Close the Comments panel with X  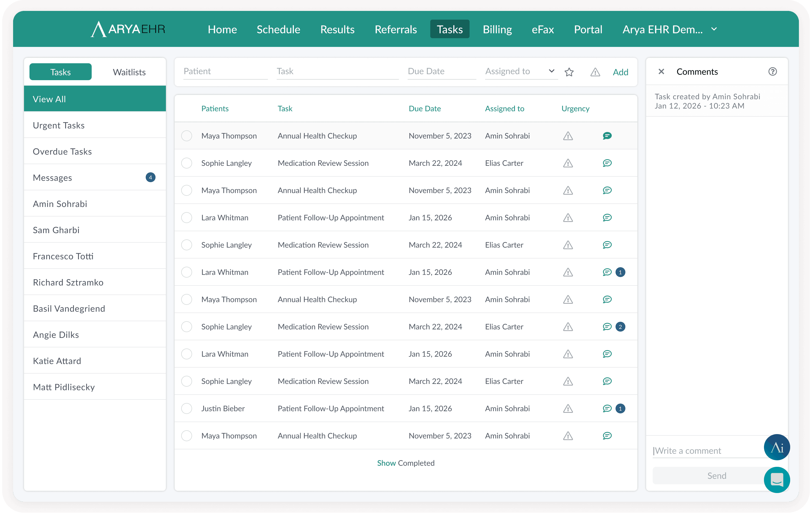tap(661, 71)
